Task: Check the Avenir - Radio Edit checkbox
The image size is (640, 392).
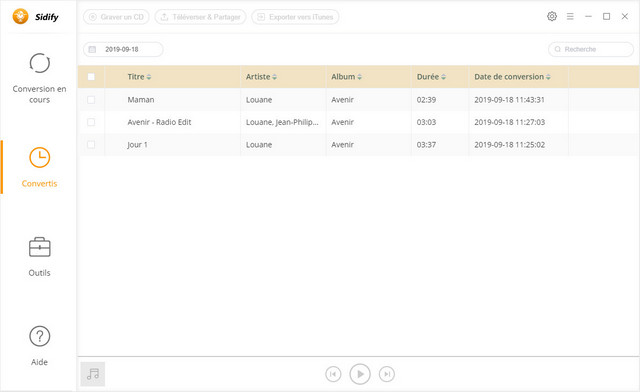Action: 91,122
